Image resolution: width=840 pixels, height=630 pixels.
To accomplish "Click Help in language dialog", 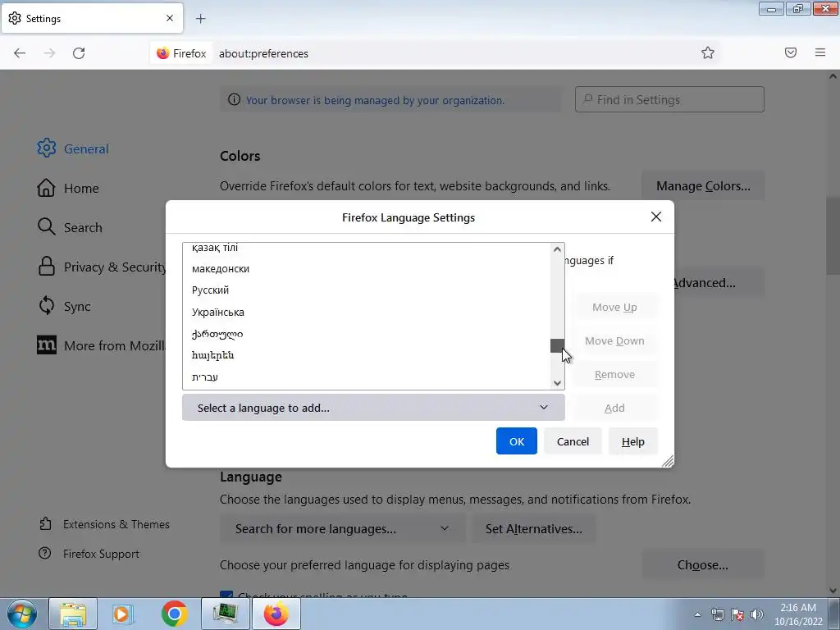I will [632, 441].
